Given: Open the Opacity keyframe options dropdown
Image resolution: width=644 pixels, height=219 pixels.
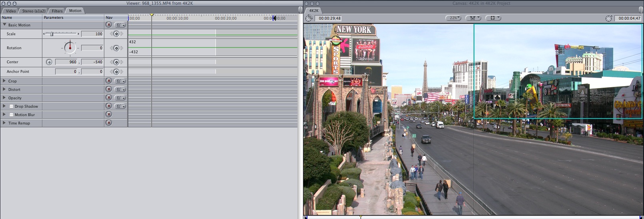Looking at the screenshot, I should (x=120, y=98).
